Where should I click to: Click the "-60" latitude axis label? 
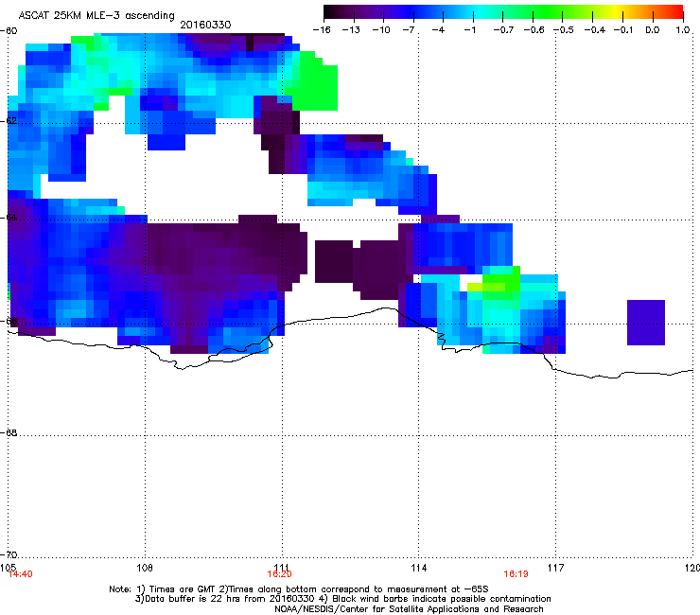(9, 31)
